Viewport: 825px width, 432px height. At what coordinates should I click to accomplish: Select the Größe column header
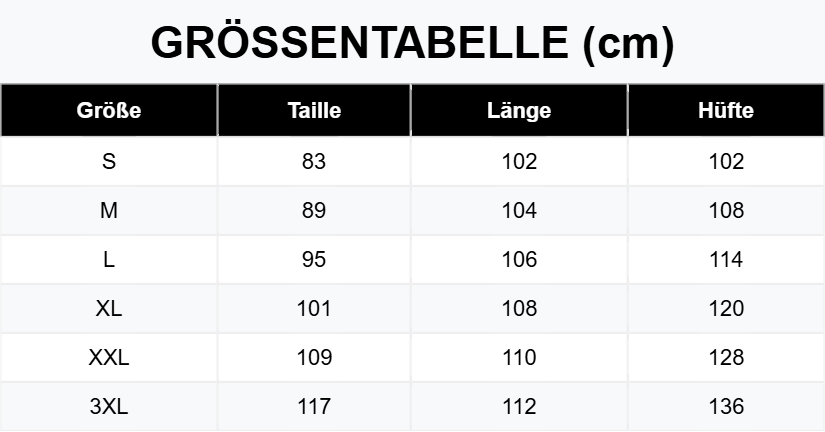[109, 110]
